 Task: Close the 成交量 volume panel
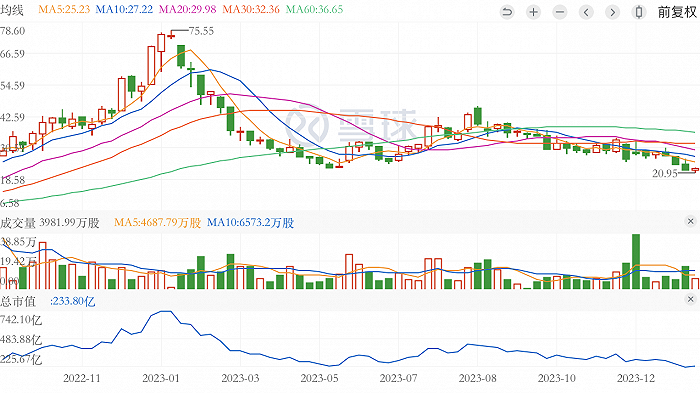(x=690, y=221)
